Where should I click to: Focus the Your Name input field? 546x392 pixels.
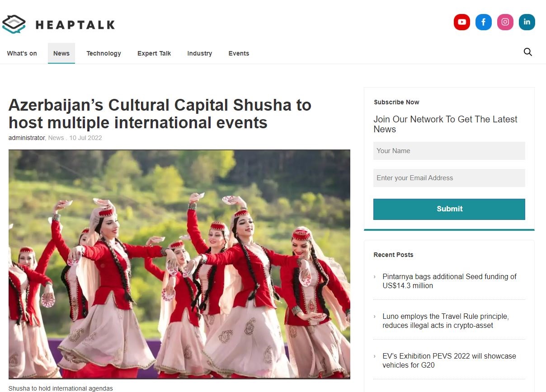click(x=449, y=151)
